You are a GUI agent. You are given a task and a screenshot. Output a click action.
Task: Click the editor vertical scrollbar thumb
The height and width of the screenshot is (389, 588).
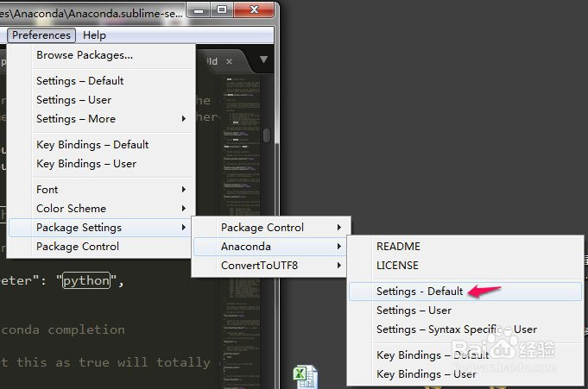coord(267,135)
